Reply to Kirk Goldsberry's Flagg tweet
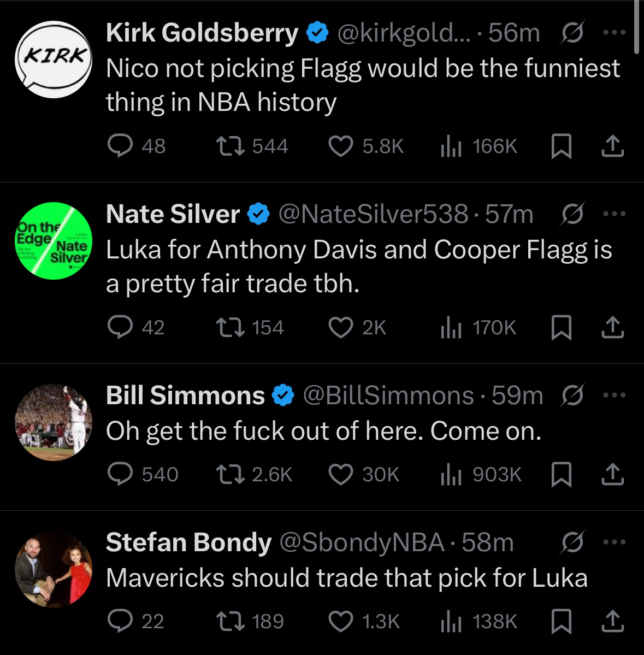 point(120,146)
